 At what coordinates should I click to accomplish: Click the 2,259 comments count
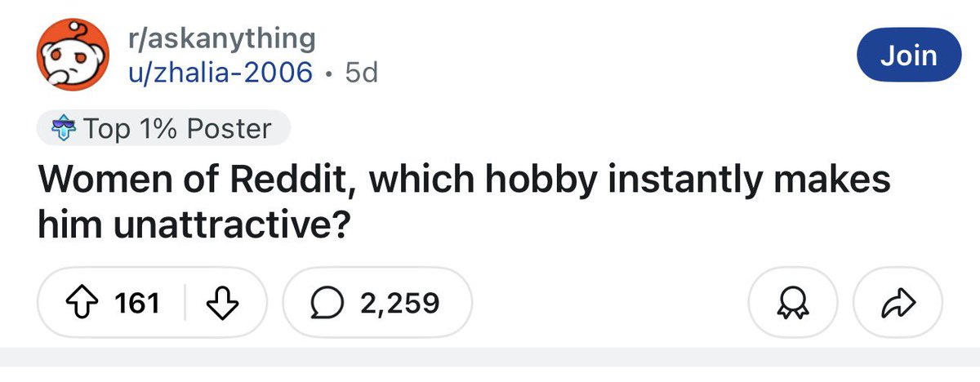pyautogui.click(x=399, y=304)
